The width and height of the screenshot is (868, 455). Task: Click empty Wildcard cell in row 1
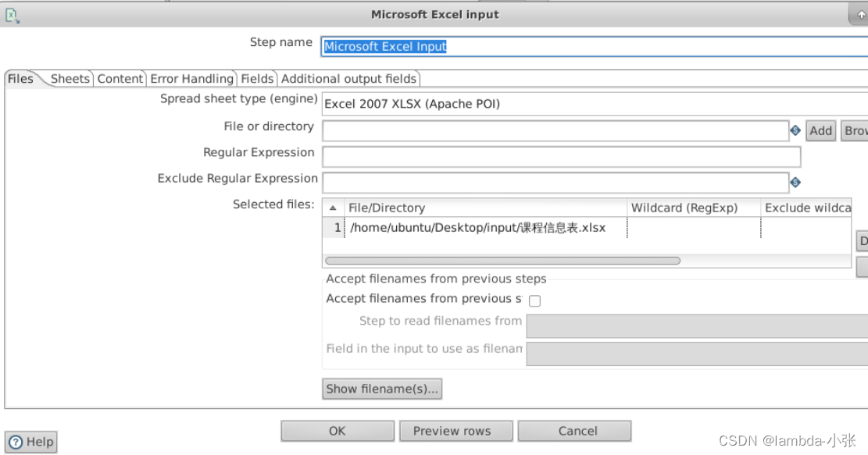pos(694,228)
